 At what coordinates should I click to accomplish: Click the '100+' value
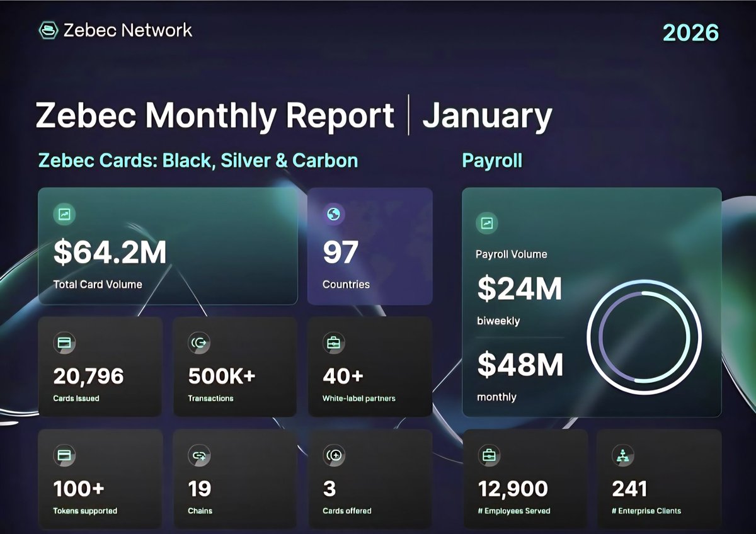(x=79, y=489)
